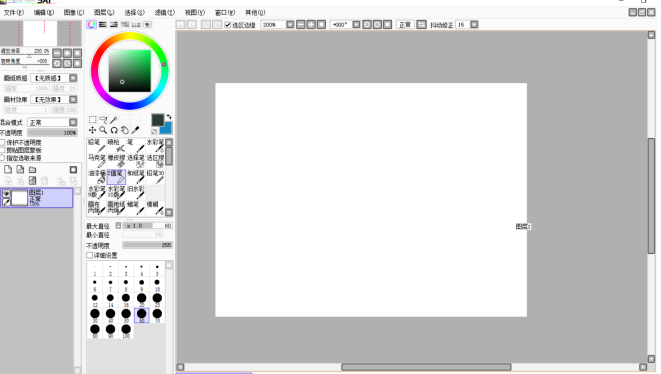Select the zoom magnifier tool
Screen dimensions: 661x374
point(103,130)
